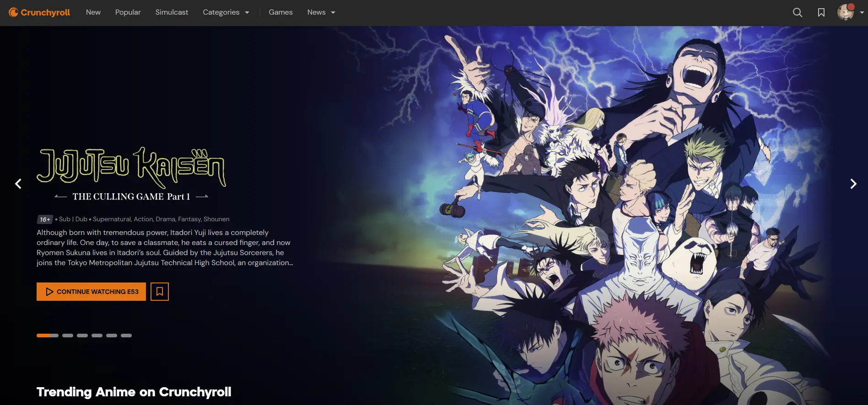868x405 pixels.
Task: Click the 16+ maturity rating badge
Action: [x=45, y=219]
